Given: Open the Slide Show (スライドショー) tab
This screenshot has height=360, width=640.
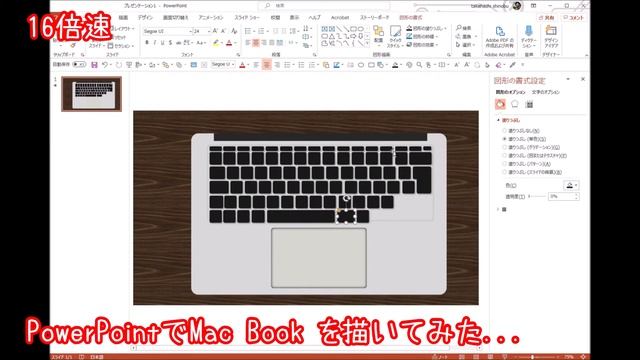Looking at the screenshot, I should pyautogui.click(x=247, y=18).
